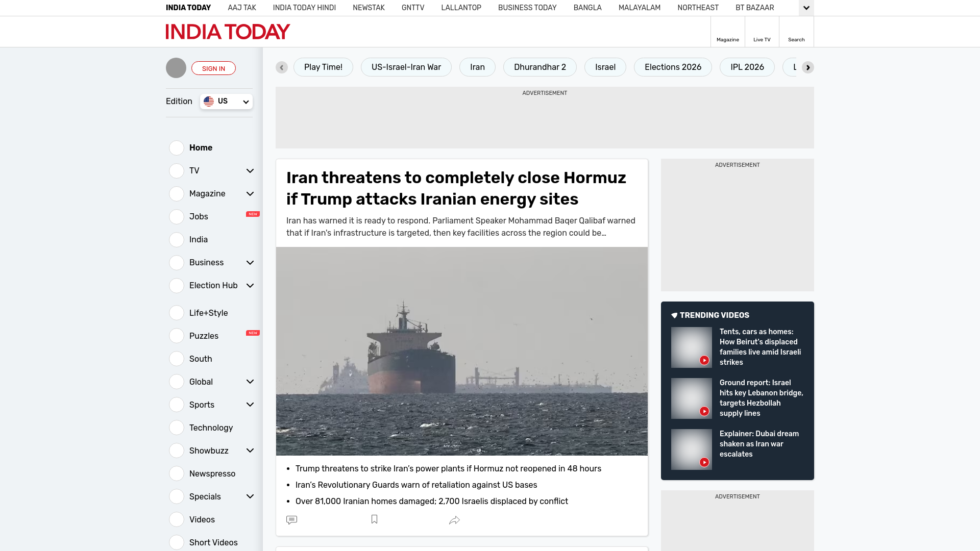Click the user avatar circle

point(176,68)
